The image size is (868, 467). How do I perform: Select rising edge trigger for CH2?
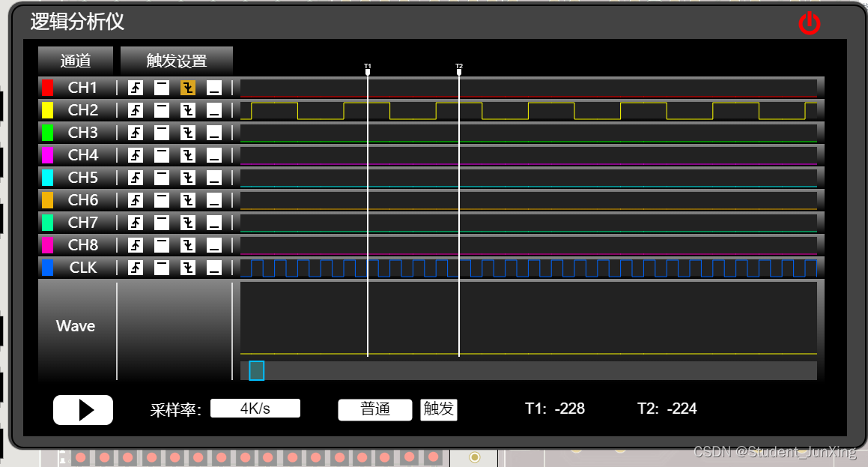coord(136,110)
